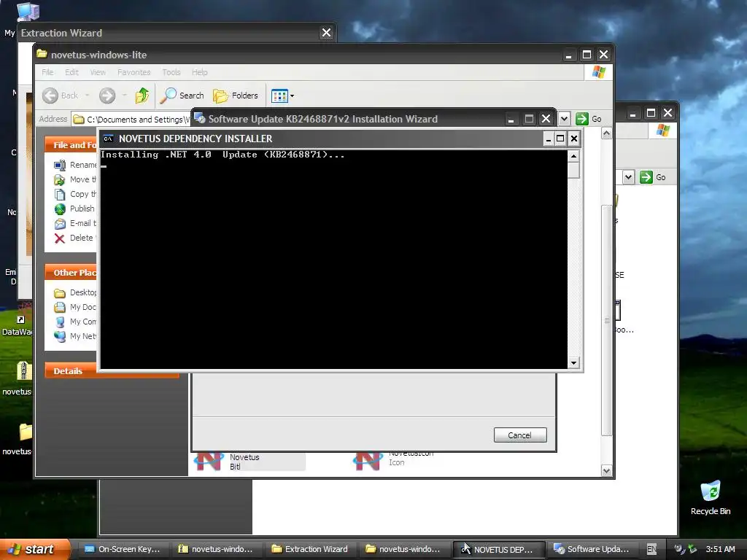Toggle the Folders pane button
The image size is (747, 560).
pyautogui.click(x=236, y=96)
